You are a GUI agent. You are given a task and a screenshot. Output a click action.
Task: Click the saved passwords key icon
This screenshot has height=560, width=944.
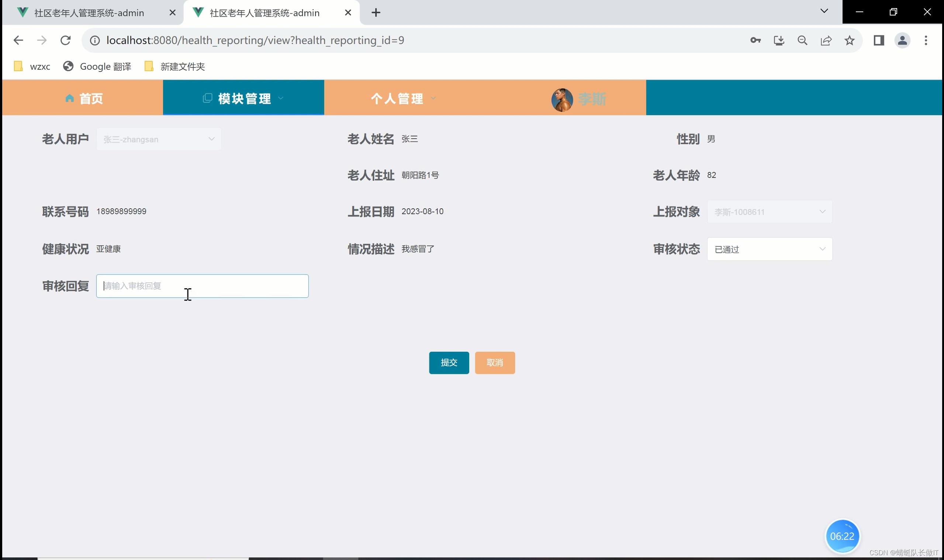pyautogui.click(x=755, y=41)
